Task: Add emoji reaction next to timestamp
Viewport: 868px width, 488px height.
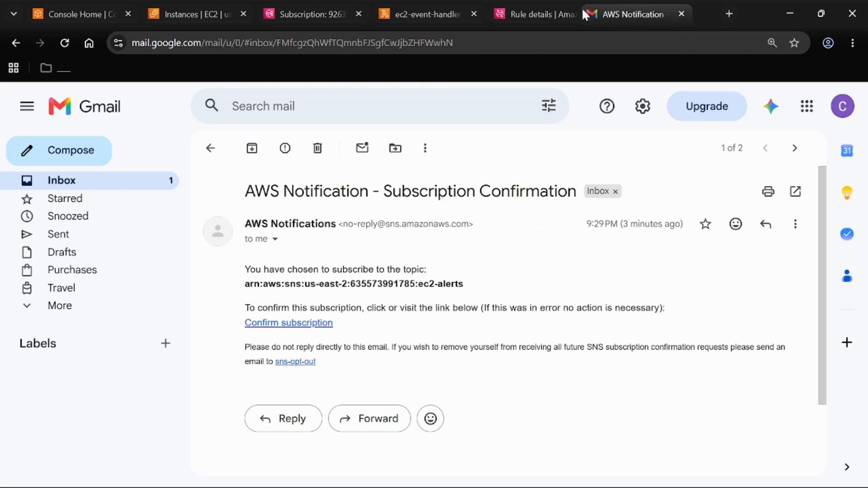Action: 736,224
